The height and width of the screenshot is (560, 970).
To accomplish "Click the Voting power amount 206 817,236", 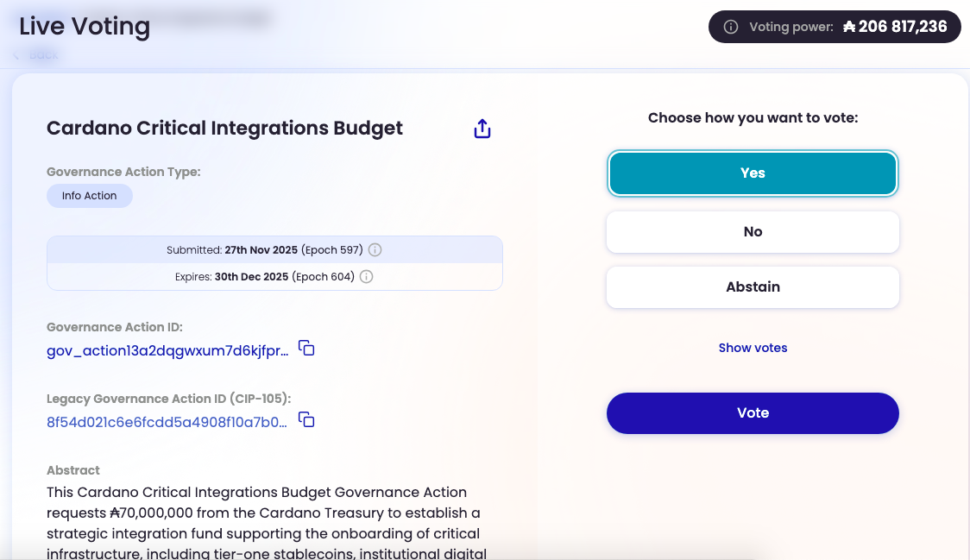I will coord(903,27).
